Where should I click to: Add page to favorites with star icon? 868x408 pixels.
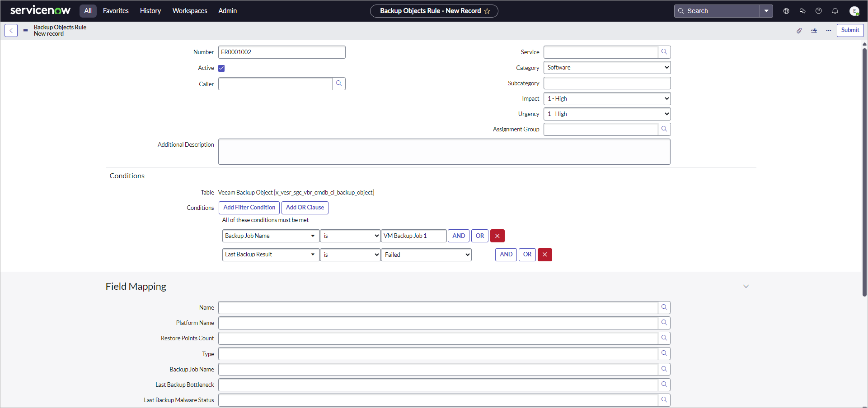[x=487, y=11]
